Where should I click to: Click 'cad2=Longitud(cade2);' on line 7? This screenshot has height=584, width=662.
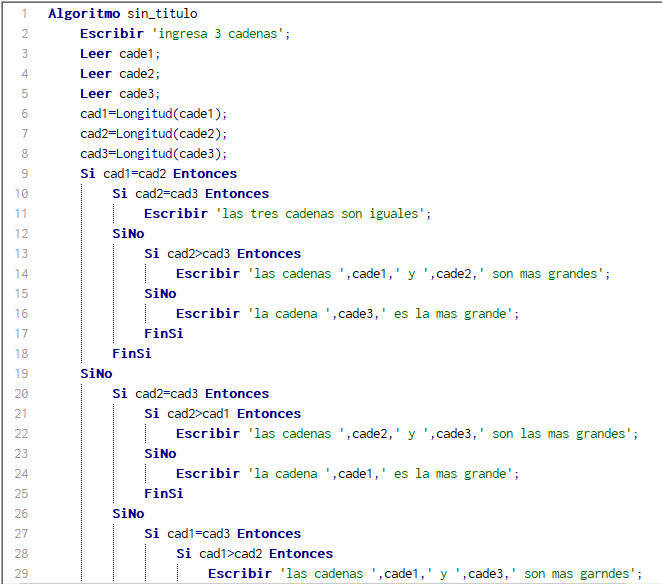[154, 134]
